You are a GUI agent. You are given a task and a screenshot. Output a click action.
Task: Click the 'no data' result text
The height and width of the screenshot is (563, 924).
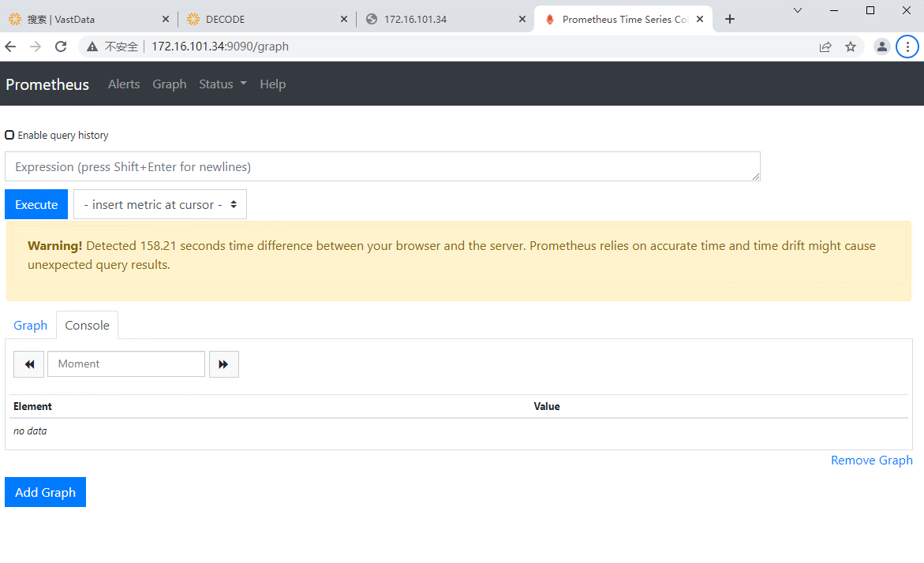(x=30, y=431)
